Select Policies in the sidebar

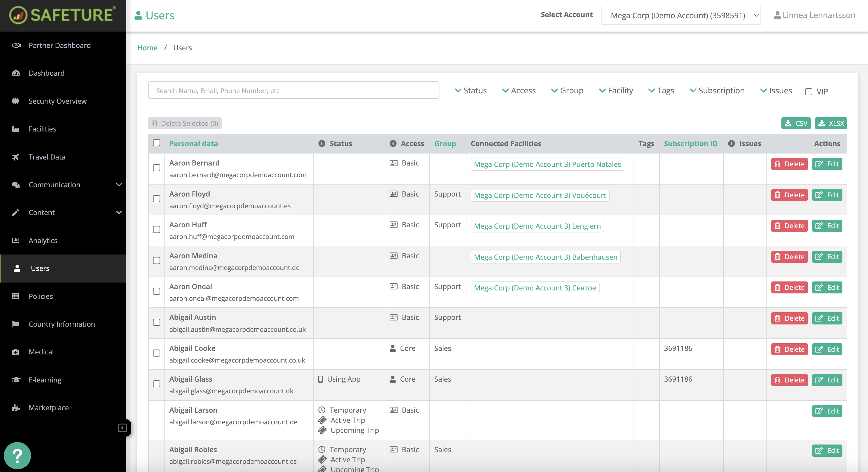41,296
